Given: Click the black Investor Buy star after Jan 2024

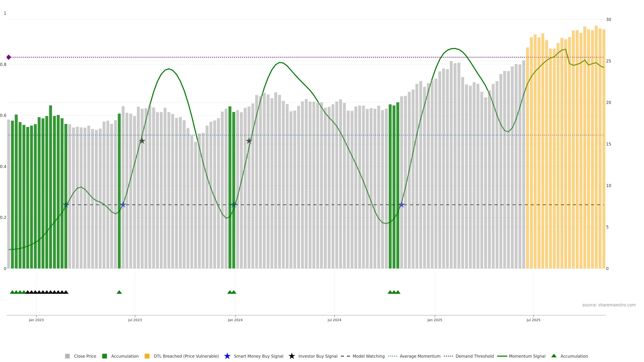Looking at the screenshot, I should (x=249, y=141).
